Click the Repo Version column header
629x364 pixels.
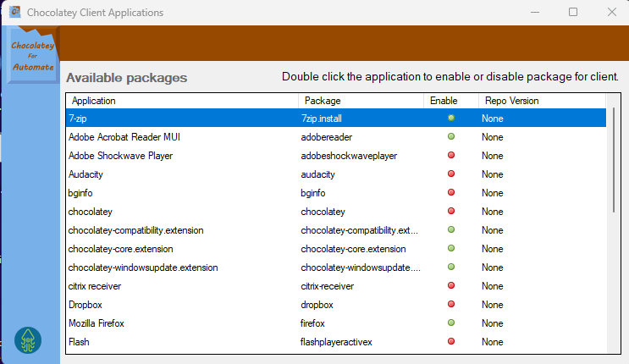[542, 101]
